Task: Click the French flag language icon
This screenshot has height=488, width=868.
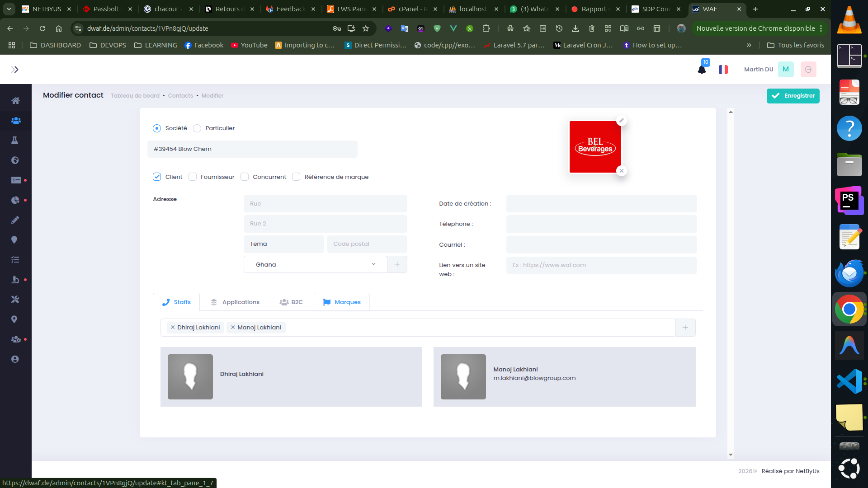Action: pos(723,70)
